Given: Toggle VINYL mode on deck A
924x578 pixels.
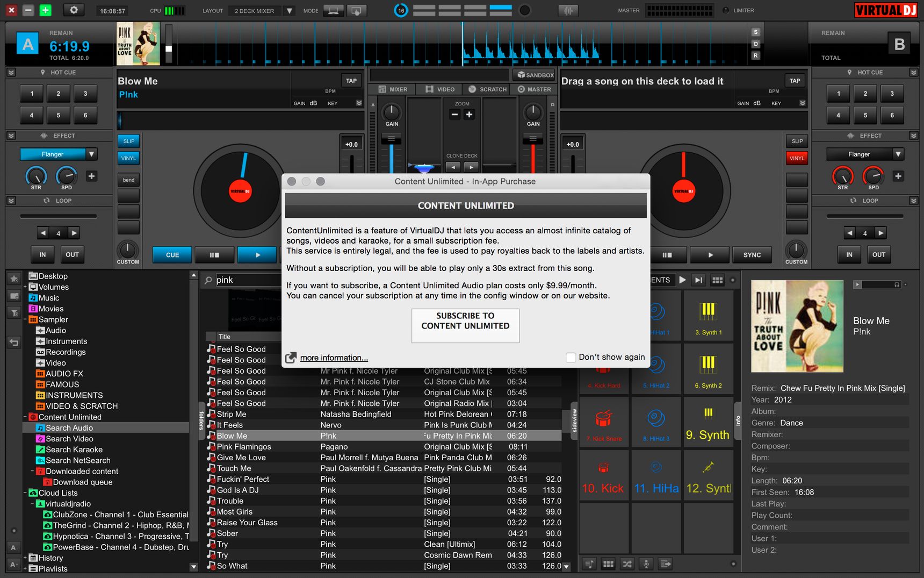Looking at the screenshot, I should (129, 158).
